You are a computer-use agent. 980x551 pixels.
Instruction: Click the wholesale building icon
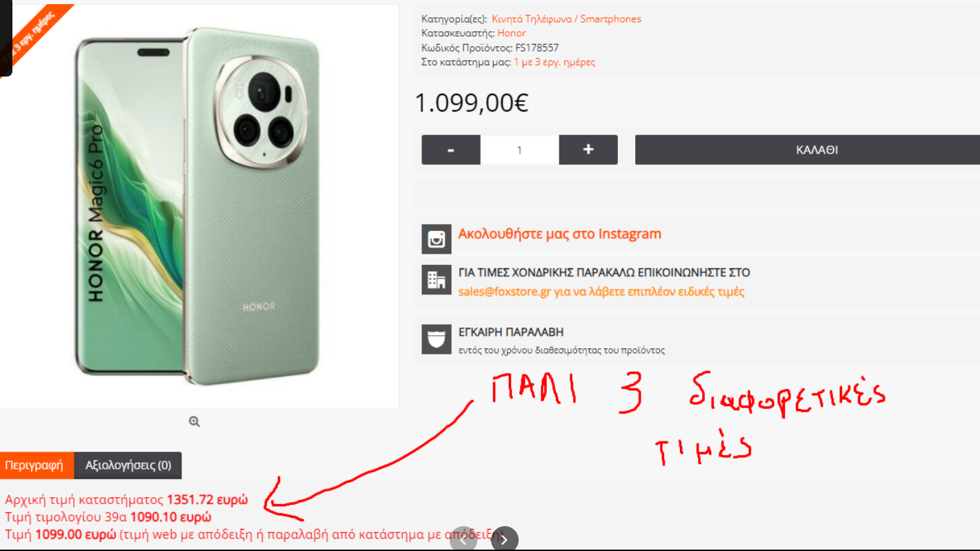(x=437, y=280)
